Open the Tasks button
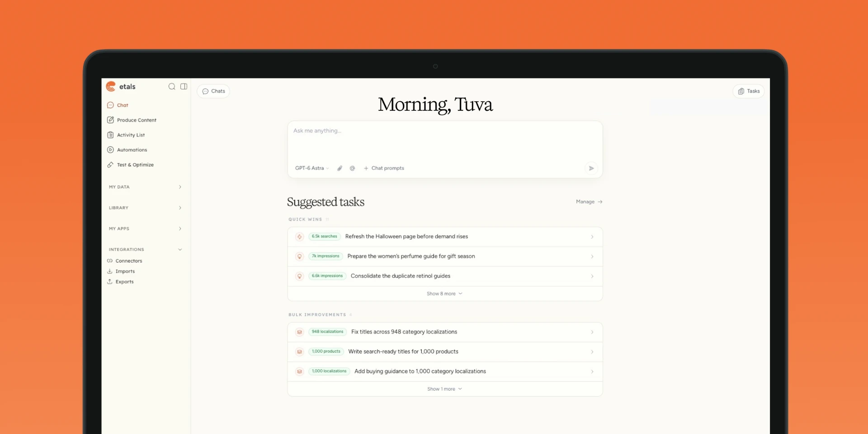 (x=749, y=91)
